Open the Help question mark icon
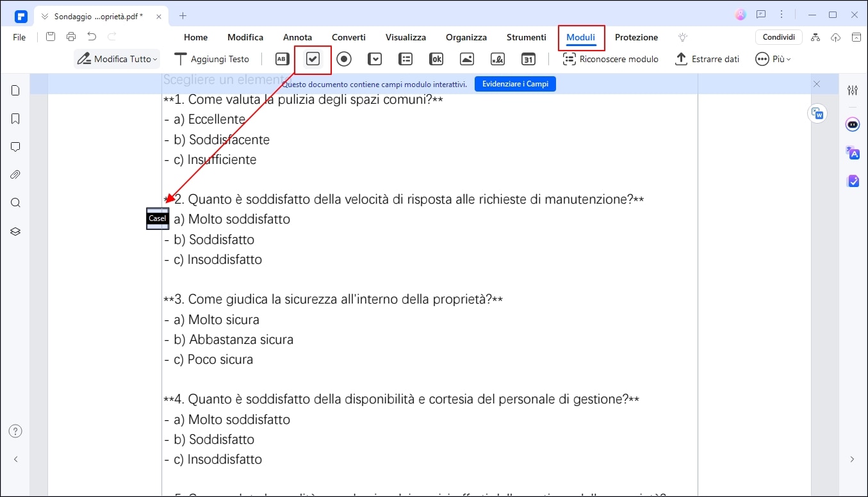This screenshot has width=868, height=497. [x=16, y=431]
